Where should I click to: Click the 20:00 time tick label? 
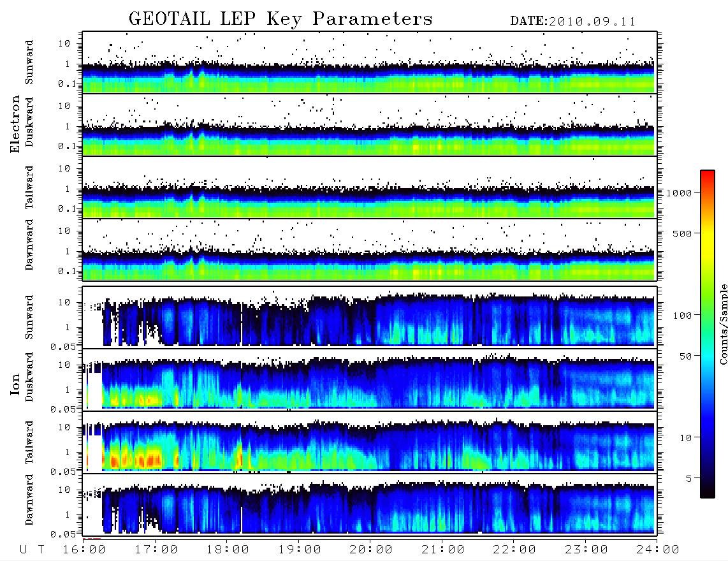pos(372,550)
